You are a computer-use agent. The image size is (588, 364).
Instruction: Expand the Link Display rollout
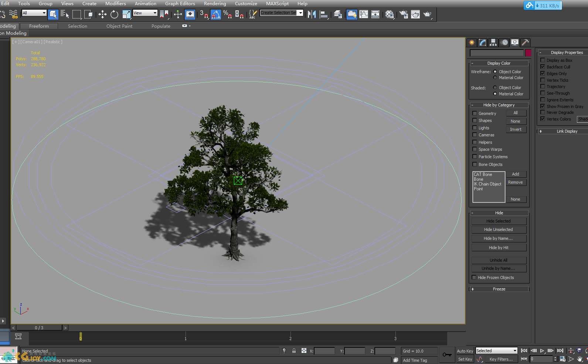[563, 131]
